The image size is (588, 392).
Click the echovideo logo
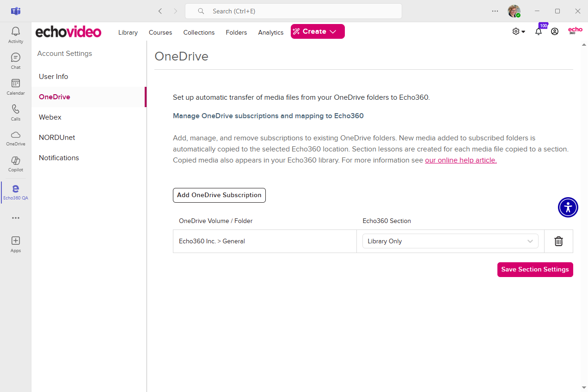[x=68, y=32]
